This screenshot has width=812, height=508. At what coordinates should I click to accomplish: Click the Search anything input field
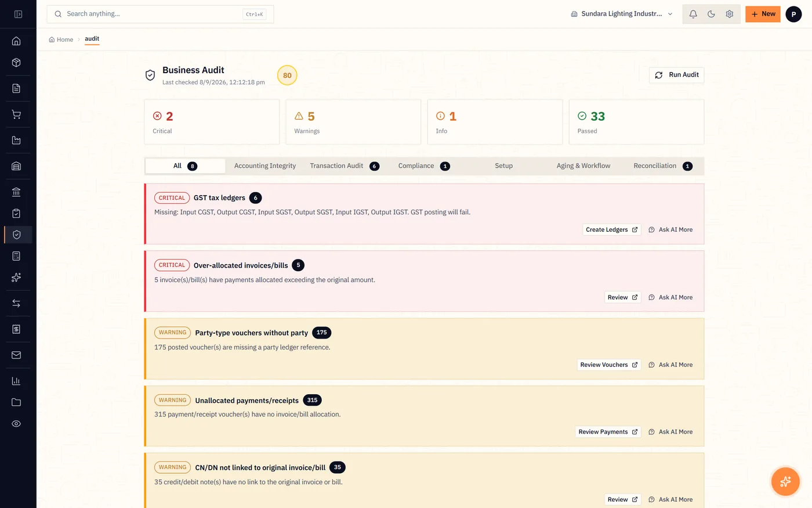[160, 14]
